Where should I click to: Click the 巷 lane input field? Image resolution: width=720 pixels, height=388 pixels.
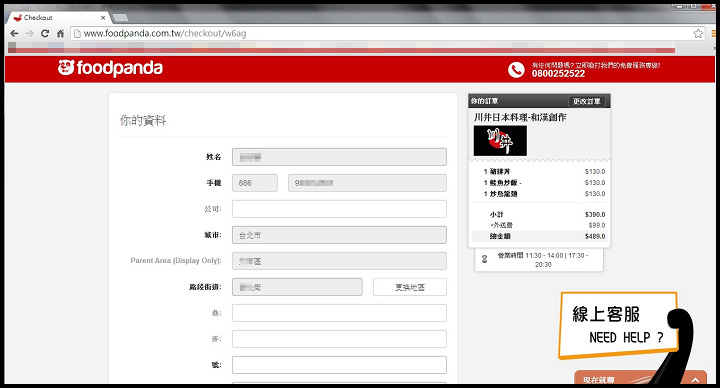(339, 313)
